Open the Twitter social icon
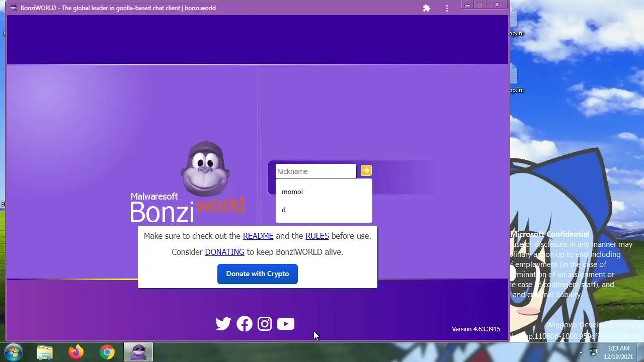This screenshot has height=362, width=644. [x=223, y=324]
